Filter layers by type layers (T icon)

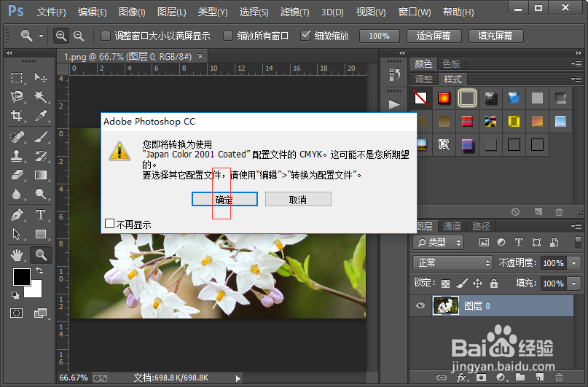pos(519,242)
